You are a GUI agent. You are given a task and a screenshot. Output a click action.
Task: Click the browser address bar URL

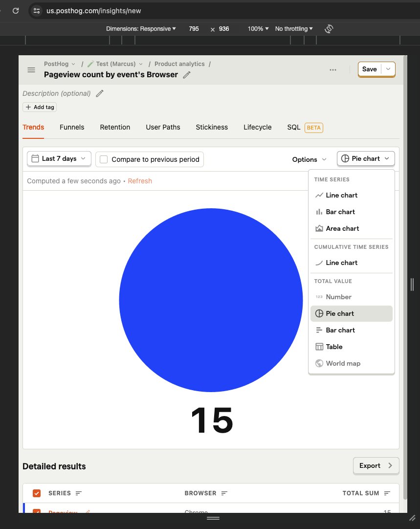(x=94, y=11)
